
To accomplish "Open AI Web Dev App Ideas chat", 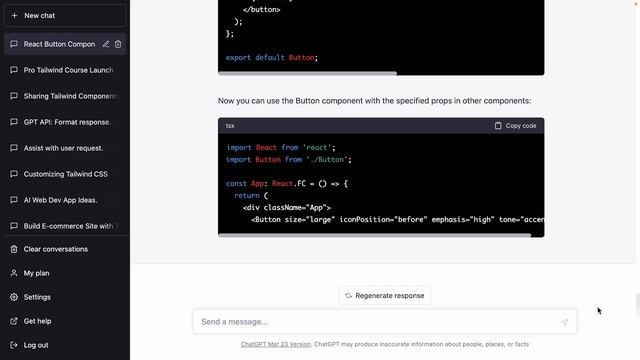I will click(x=65, y=200).
